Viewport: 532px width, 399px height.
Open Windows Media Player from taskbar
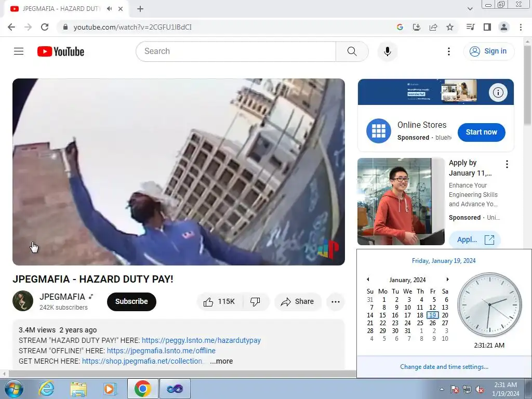click(110, 389)
